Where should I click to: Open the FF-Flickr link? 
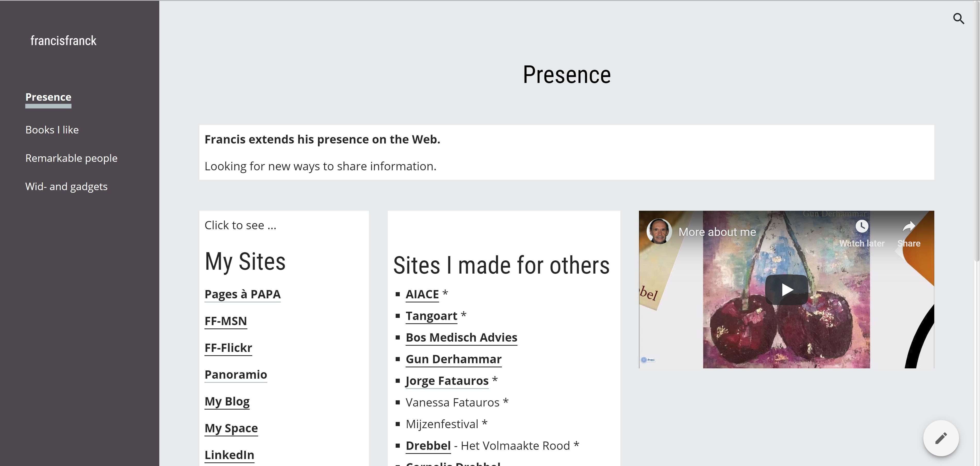[x=228, y=348]
